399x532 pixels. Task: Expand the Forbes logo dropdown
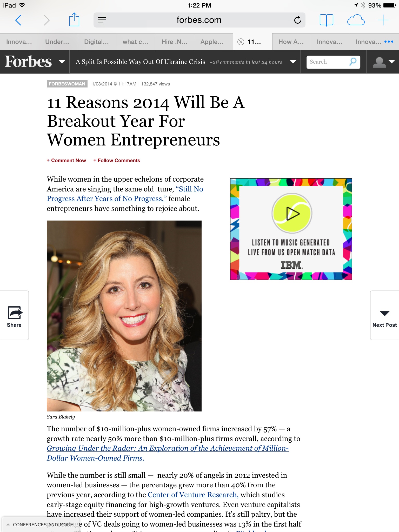click(62, 62)
